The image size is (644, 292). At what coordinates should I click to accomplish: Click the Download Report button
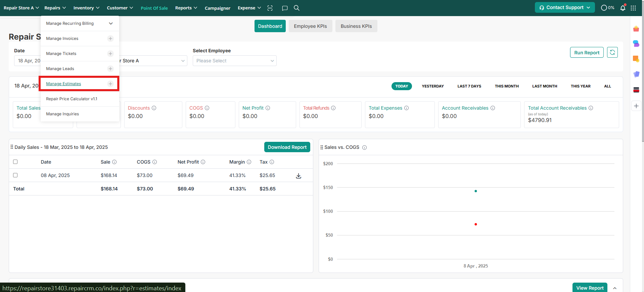[287, 147]
